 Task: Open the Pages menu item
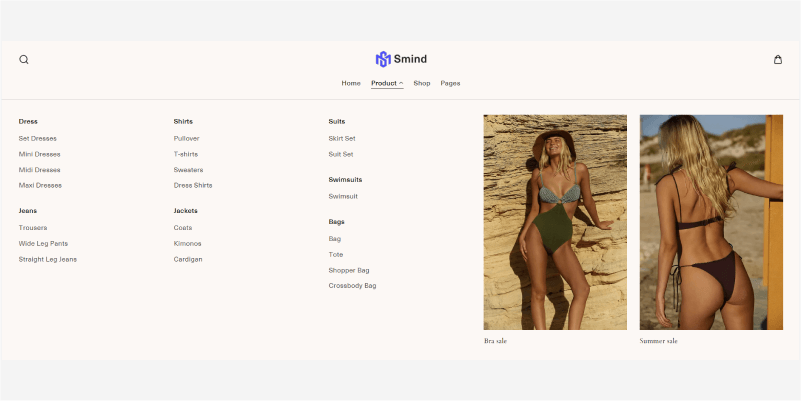click(450, 83)
